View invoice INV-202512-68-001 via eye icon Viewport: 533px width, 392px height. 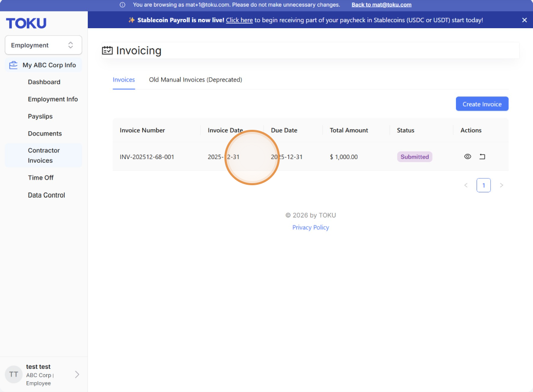click(467, 156)
